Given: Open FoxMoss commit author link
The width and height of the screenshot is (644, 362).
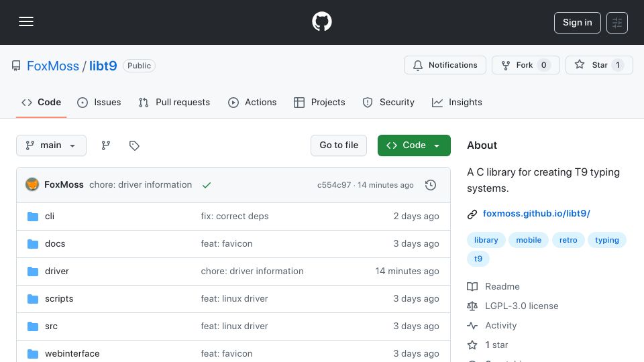Looking at the screenshot, I should [x=64, y=185].
